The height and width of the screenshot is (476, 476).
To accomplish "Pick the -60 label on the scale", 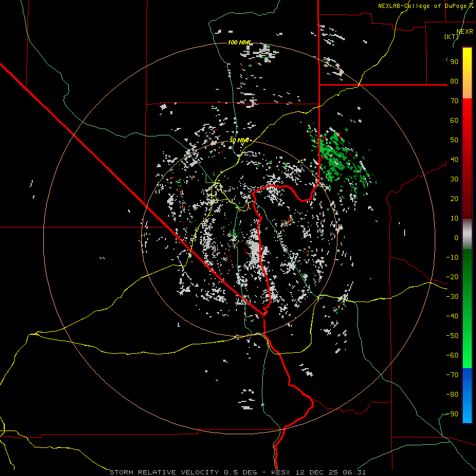I will 452,355.
